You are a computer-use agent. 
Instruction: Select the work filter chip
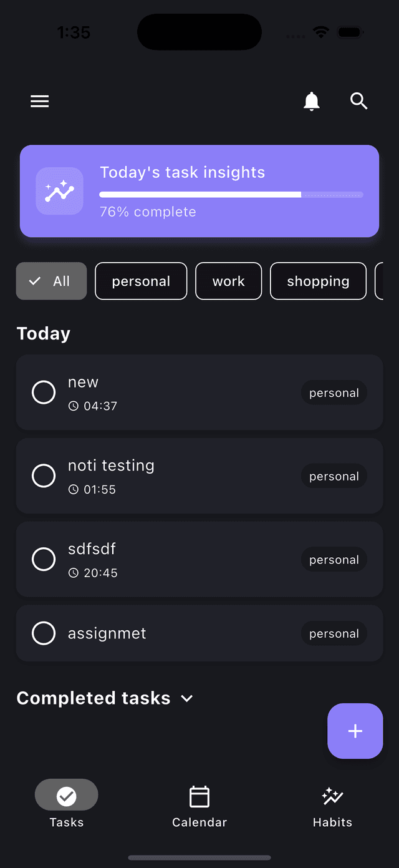228,281
